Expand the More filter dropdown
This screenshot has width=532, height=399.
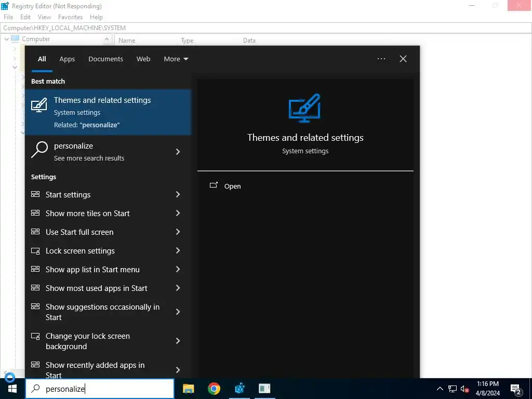[176, 59]
